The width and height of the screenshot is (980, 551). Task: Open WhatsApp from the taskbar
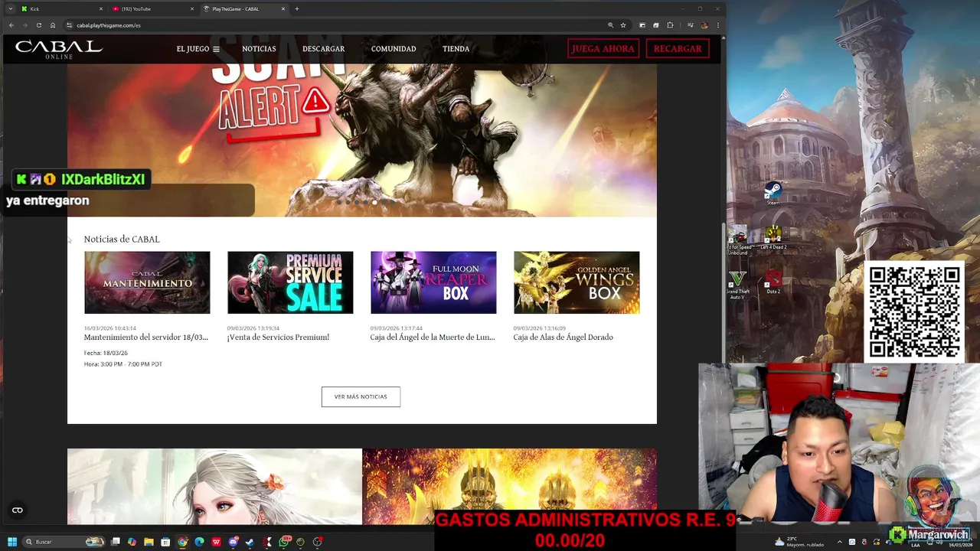(284, 542)
